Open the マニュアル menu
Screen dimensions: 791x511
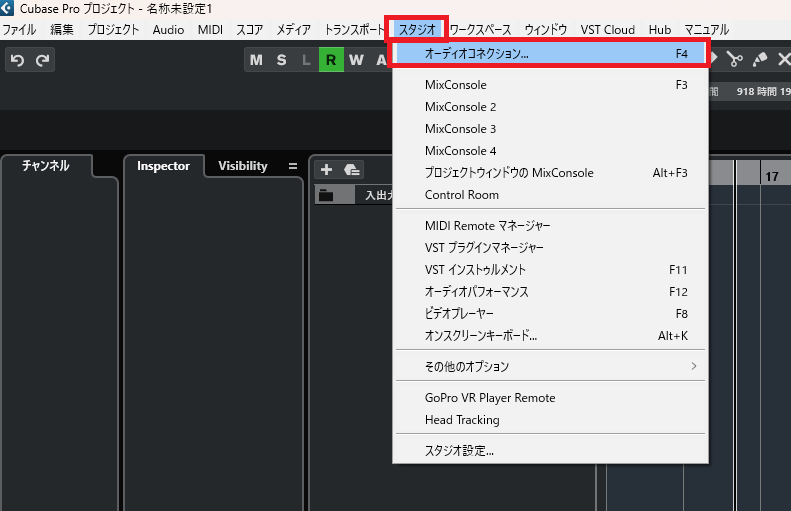point(706,30)
